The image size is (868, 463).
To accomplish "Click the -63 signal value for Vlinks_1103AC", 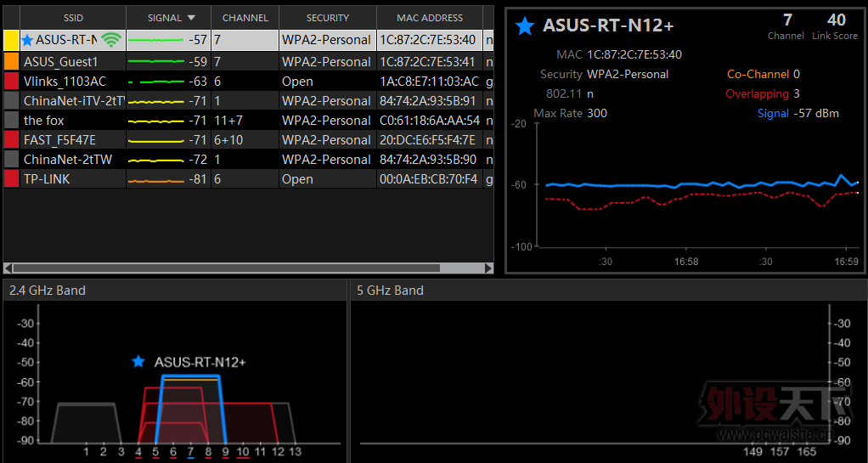I will click(198, 82).
